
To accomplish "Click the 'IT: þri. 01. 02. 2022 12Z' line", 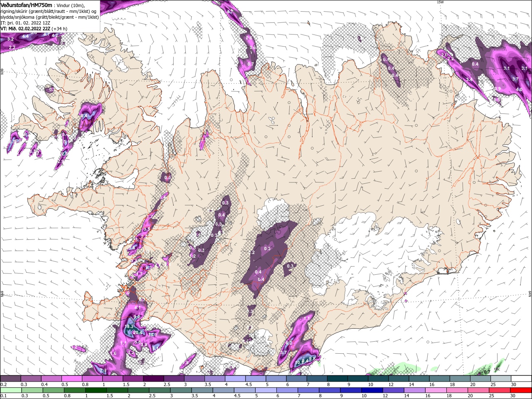I will click(26, 23).
